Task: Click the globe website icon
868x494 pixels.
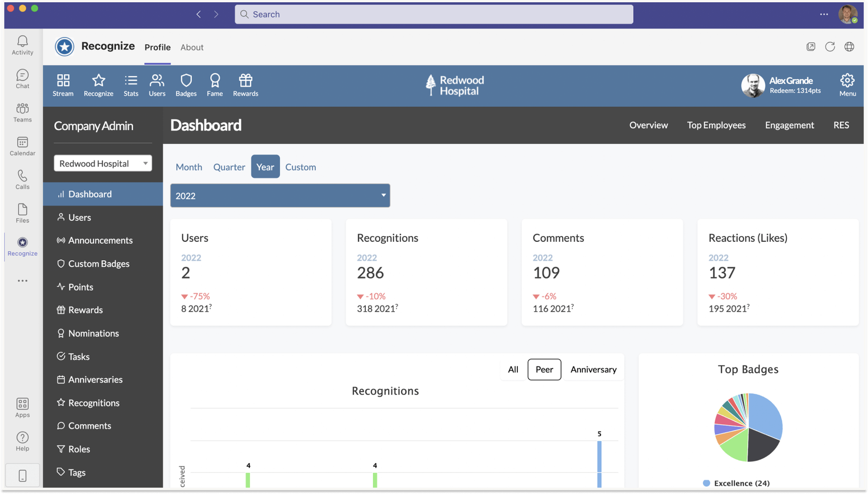Action: click(849, 47)
